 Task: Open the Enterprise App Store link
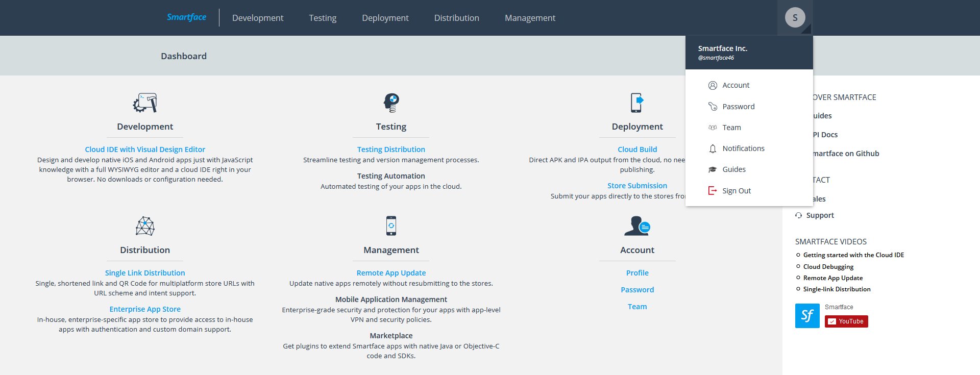(x=145, y=309)
